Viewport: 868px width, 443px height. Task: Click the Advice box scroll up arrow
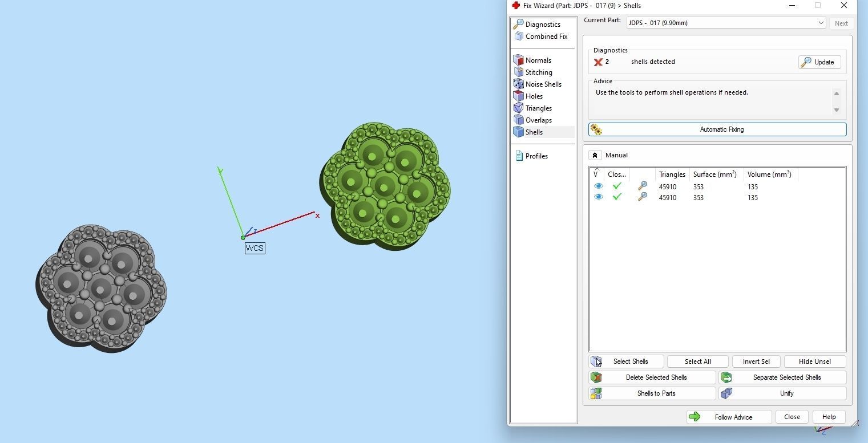click(x=837, y=94)
